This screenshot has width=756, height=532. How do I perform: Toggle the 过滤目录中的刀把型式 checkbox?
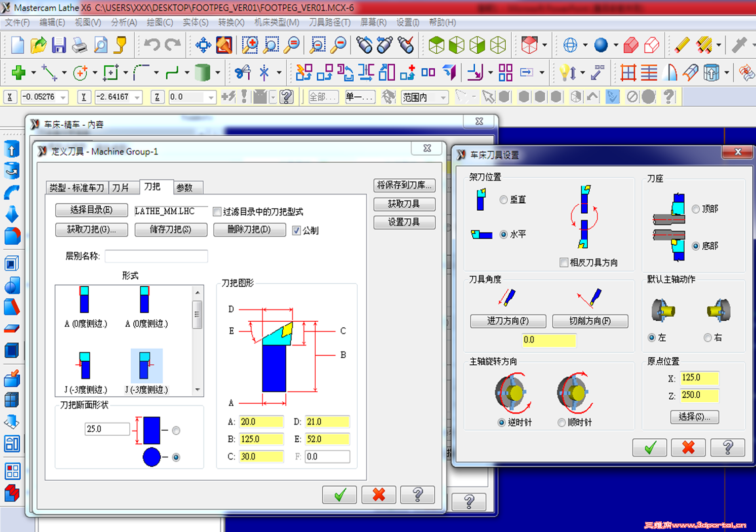217,211
